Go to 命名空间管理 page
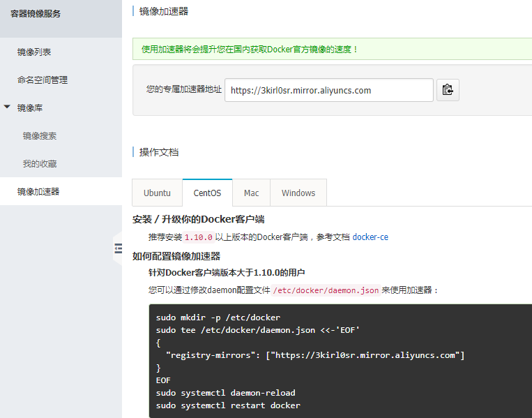Image resolution: width=532 pixels, height=418 pixels. (x=43, y=80)
